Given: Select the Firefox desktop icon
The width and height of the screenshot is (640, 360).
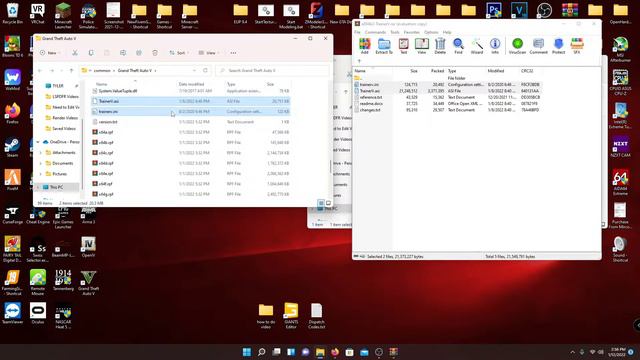Looking at the screenshot, I should pos(12,113).
